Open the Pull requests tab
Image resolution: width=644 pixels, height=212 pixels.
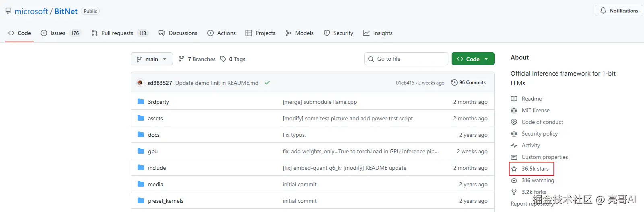pos(117,33)
